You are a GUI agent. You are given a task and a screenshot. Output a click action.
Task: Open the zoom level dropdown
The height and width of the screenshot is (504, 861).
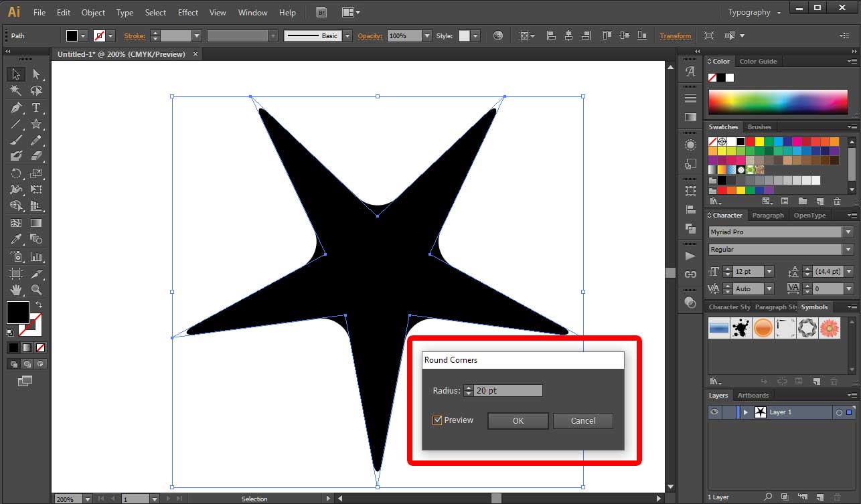coord(88,499)
